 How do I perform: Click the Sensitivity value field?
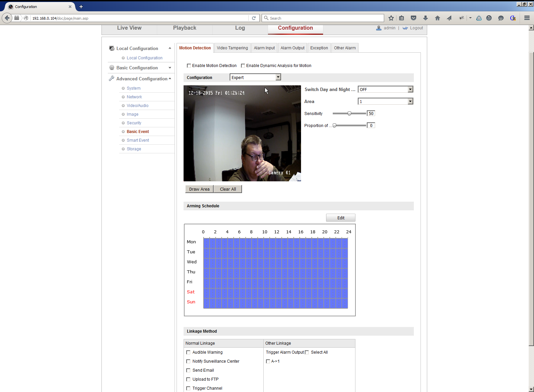click(x=371, y=113)
